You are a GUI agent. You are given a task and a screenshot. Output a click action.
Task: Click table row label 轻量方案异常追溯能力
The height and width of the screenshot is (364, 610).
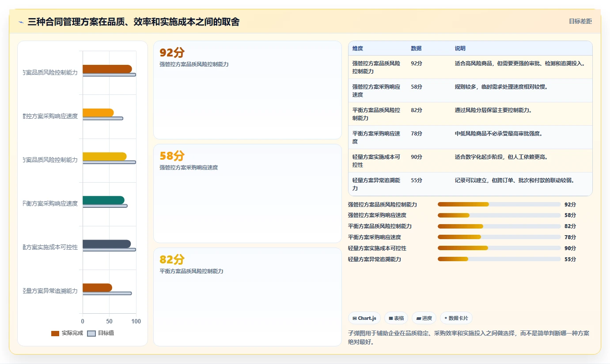coord(376,184)
